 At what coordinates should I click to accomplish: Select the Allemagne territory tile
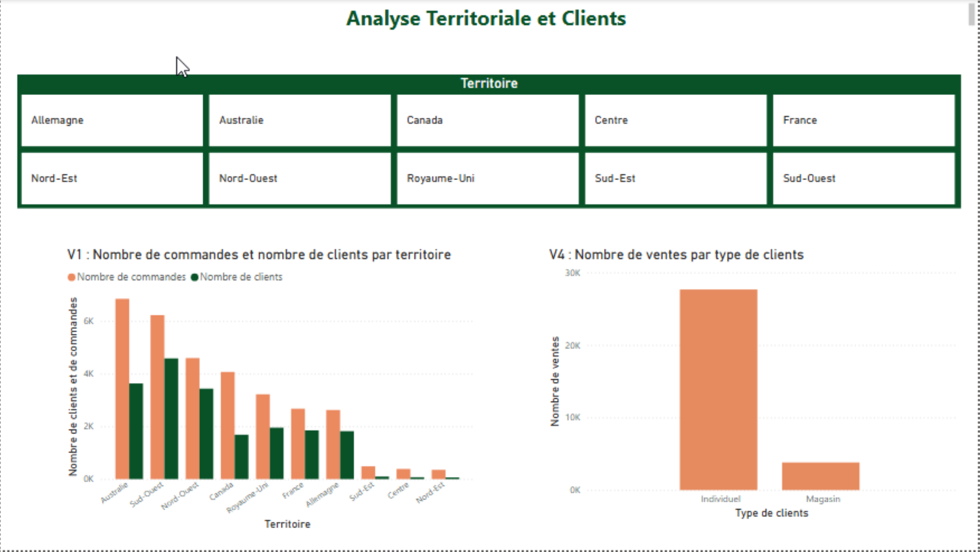112,120
